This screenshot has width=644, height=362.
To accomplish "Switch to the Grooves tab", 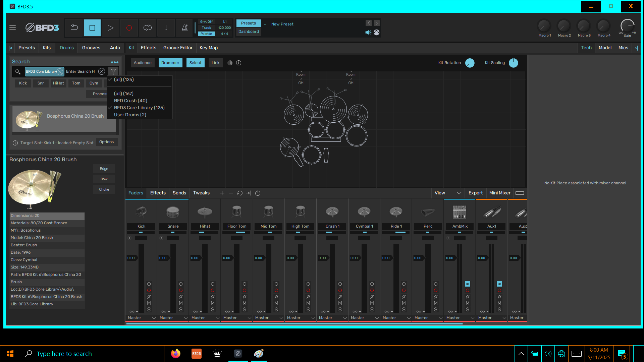I will (91, 48).
